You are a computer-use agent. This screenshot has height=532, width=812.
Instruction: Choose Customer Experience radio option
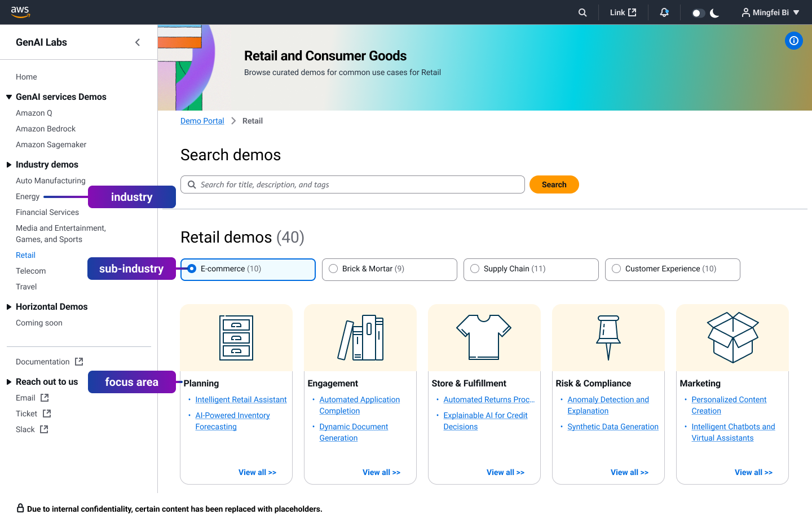(x=616, y=269)
